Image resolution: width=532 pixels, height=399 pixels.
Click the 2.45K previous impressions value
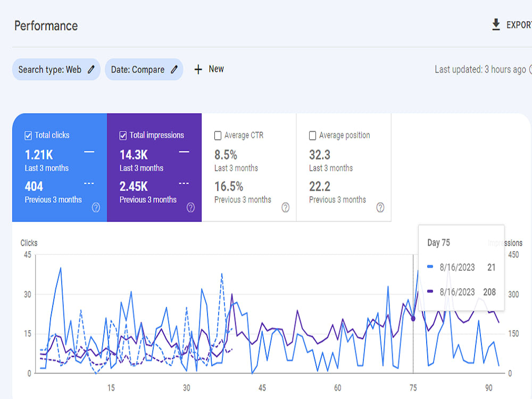134,186
